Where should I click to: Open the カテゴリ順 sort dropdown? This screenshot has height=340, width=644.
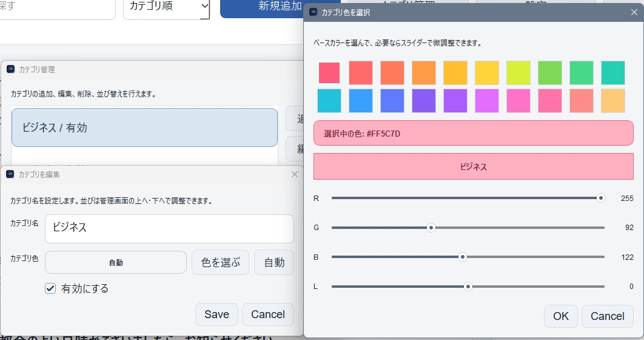click(167, 7)
